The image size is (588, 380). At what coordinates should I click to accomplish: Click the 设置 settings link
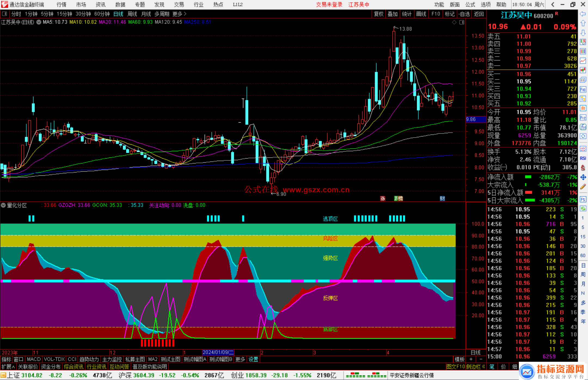tap(253, 359)
